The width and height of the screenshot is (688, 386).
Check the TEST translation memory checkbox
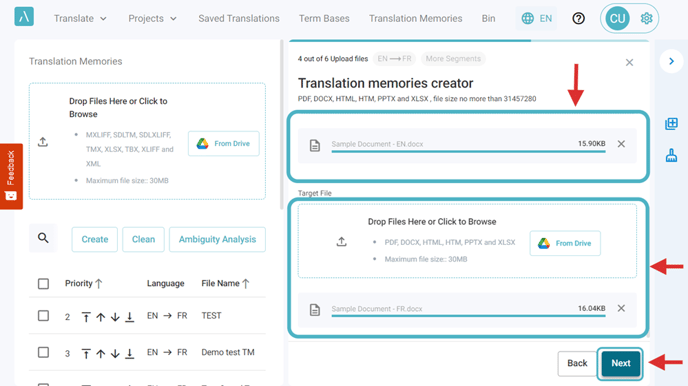(43, 316)
